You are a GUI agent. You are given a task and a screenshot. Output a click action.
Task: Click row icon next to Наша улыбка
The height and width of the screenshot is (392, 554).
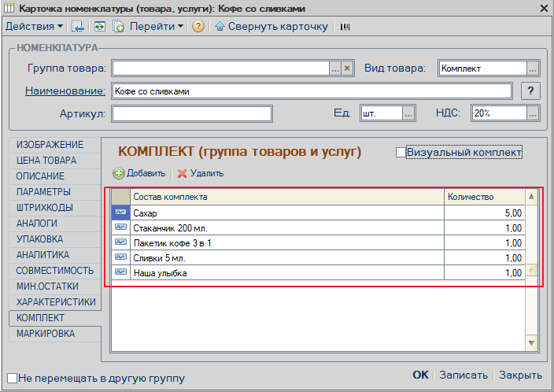(x=121, y=272)
